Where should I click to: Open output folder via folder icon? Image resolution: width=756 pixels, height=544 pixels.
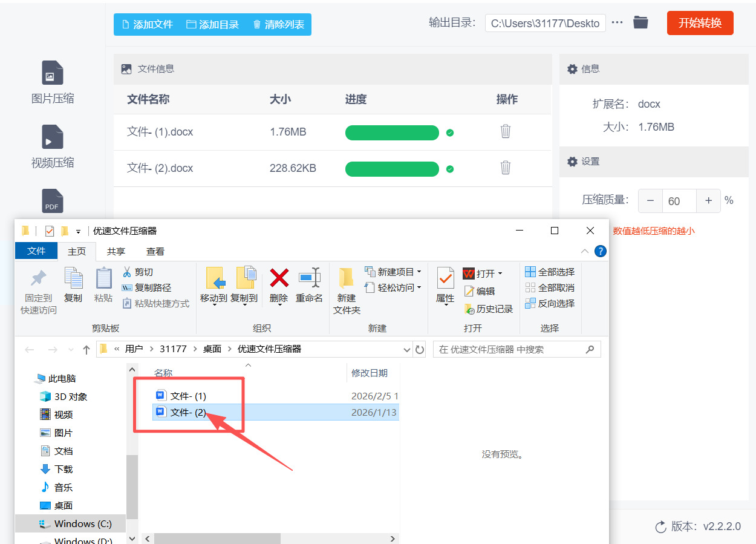640,23
